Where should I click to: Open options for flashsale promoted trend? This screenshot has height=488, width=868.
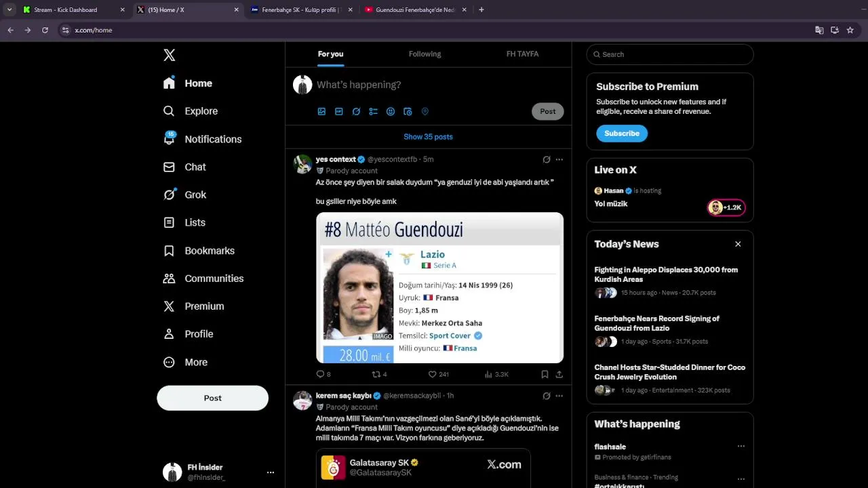click(x=741, y=447)
